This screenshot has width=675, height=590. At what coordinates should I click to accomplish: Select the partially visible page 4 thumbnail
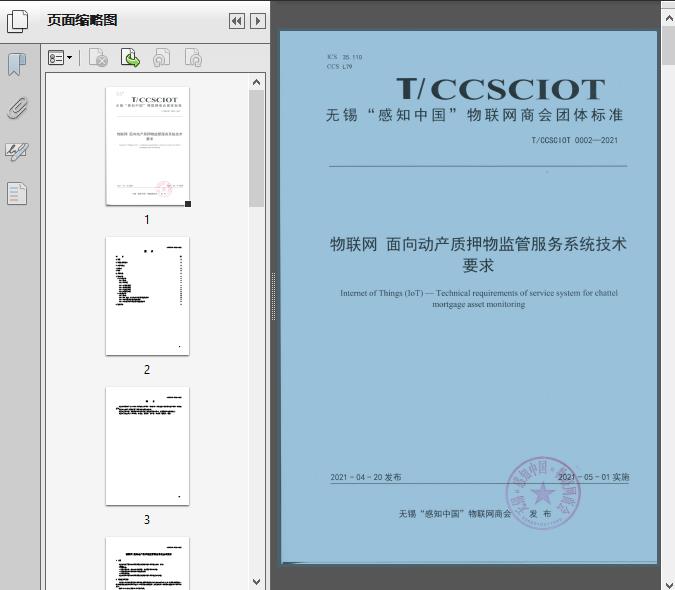pyautogui.click(x=147, y=563)
